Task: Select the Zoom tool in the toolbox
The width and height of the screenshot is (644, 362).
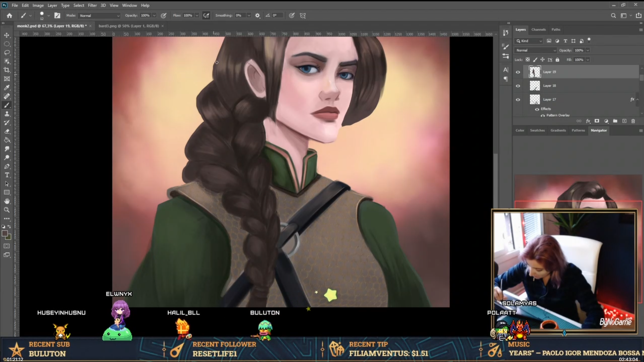Action: [7, 210]
